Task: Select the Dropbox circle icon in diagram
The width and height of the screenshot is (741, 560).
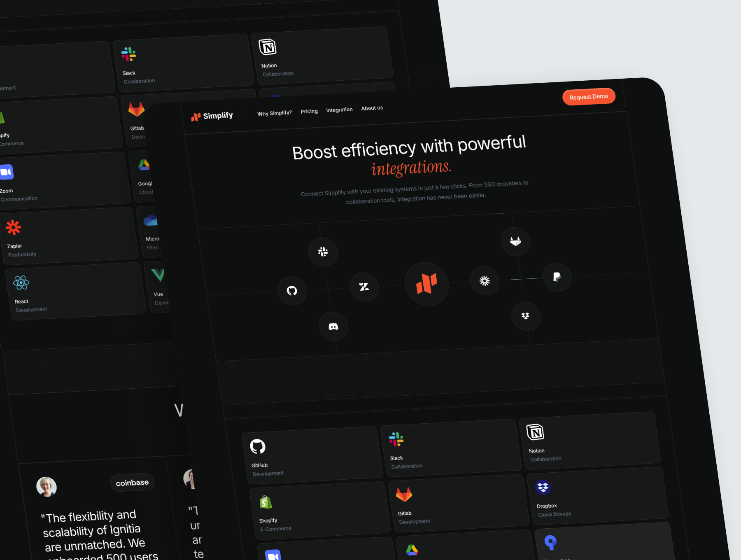Action: 525,316
